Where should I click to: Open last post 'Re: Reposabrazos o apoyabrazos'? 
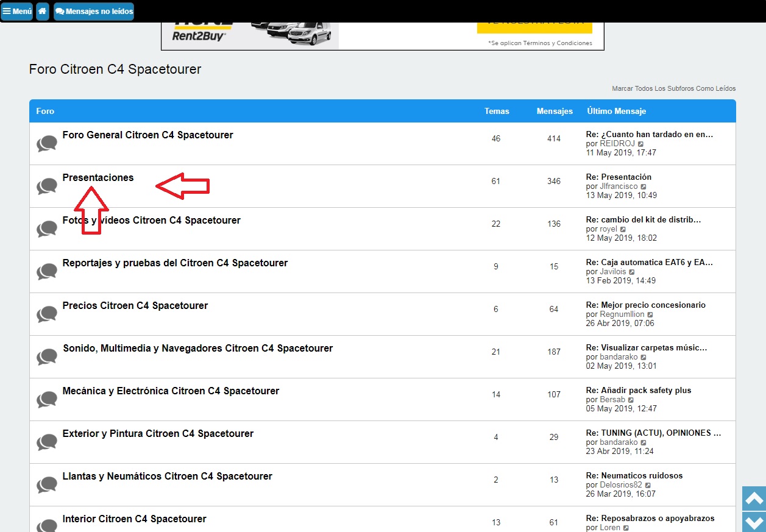tap(650, 518)
